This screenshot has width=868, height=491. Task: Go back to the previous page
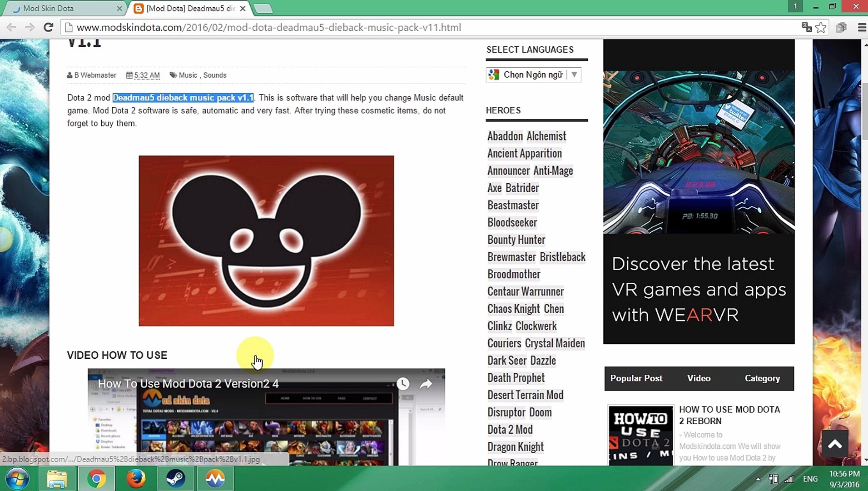[x=11, y=27]
